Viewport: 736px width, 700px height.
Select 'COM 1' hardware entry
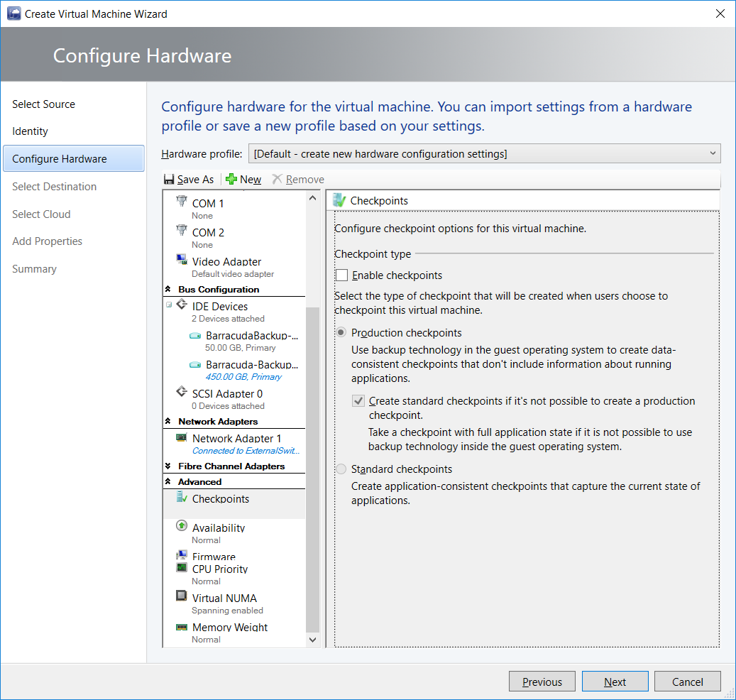[x=234, y=209]
